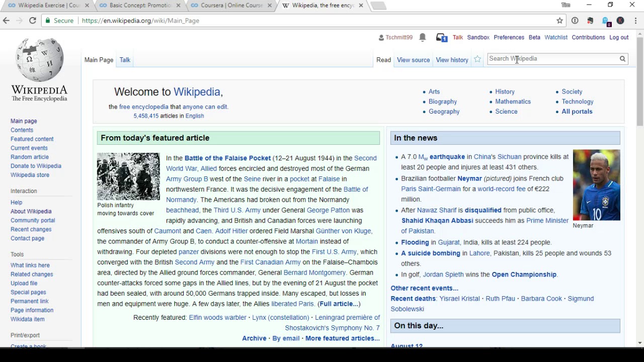Open the message alerts inbox icon
The width and height of the screenshot is (644, 362).
coord(440,37)
